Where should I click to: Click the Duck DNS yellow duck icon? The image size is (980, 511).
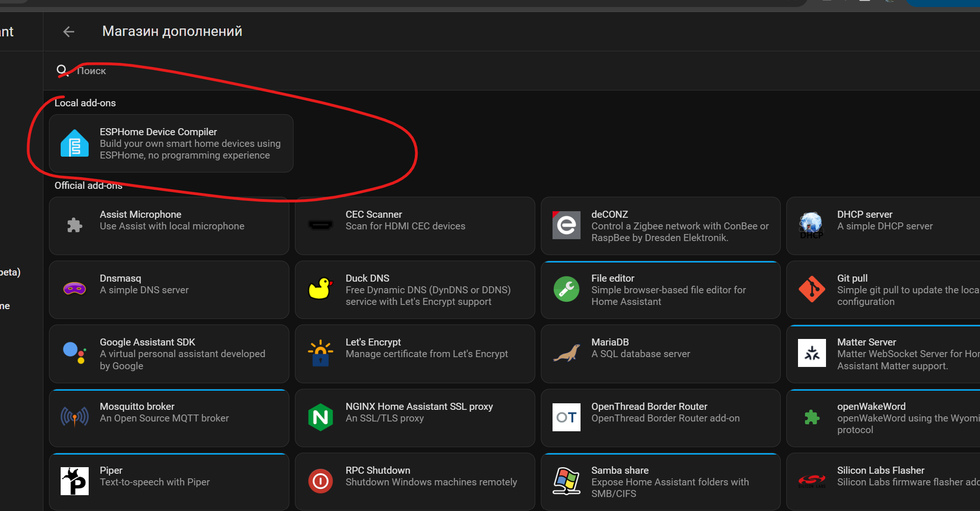coord(320,289)
